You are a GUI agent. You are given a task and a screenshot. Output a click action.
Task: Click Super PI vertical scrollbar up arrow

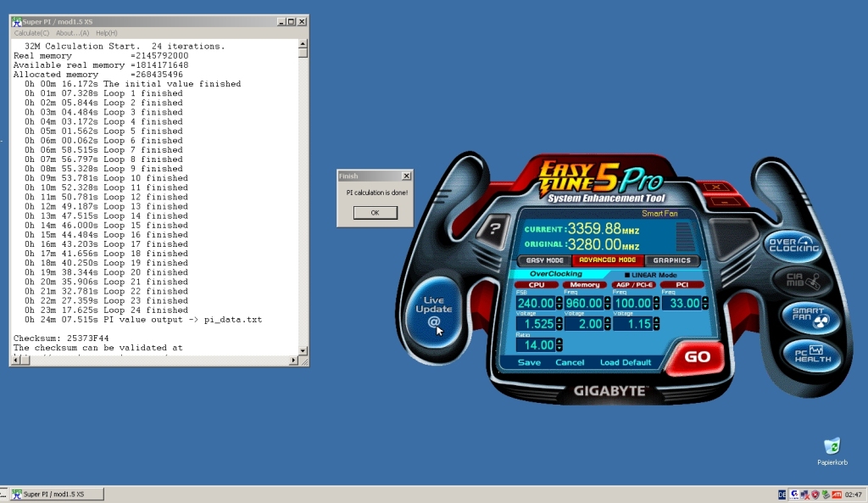[303, 44]
